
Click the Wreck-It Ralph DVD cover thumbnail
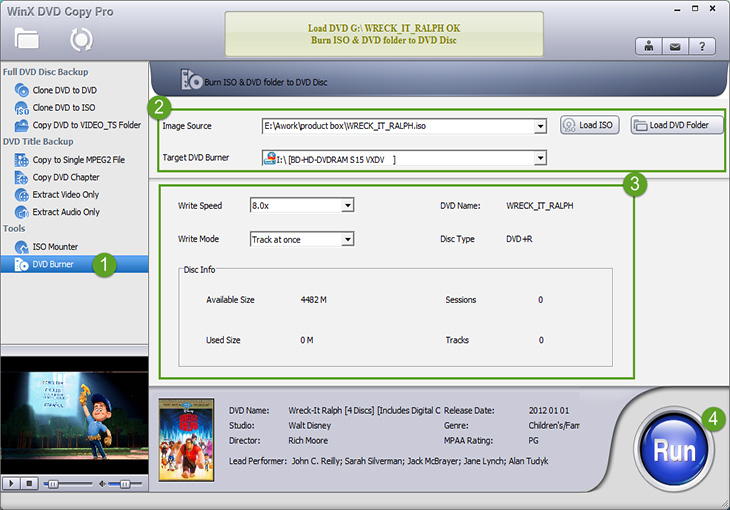(x=186, y=440)
